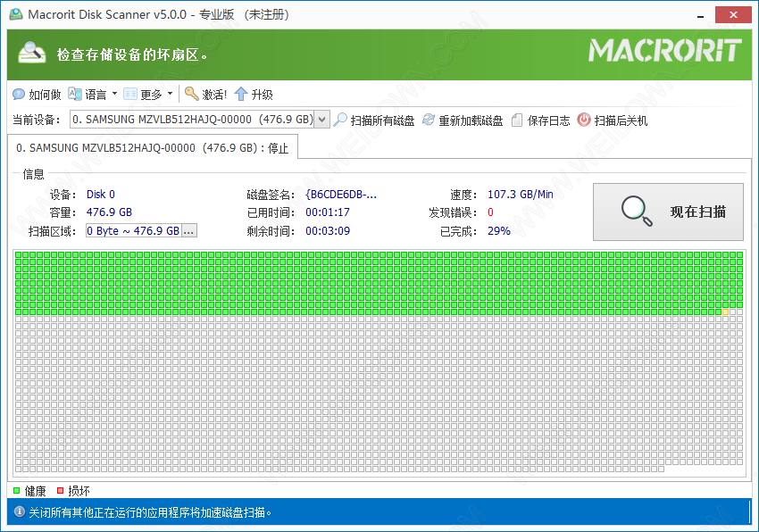
Task: Click the 磁盘签名 label
Action: tap(271, 195)
